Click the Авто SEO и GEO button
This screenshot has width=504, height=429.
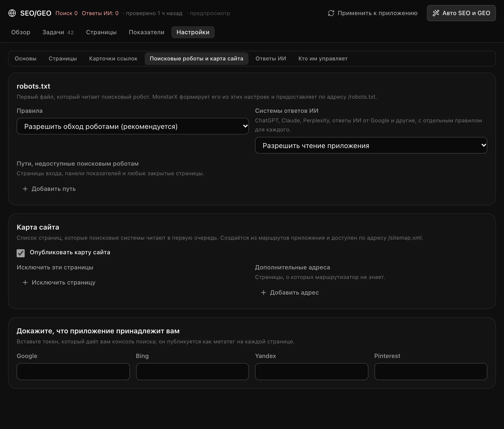click(461, 13)
